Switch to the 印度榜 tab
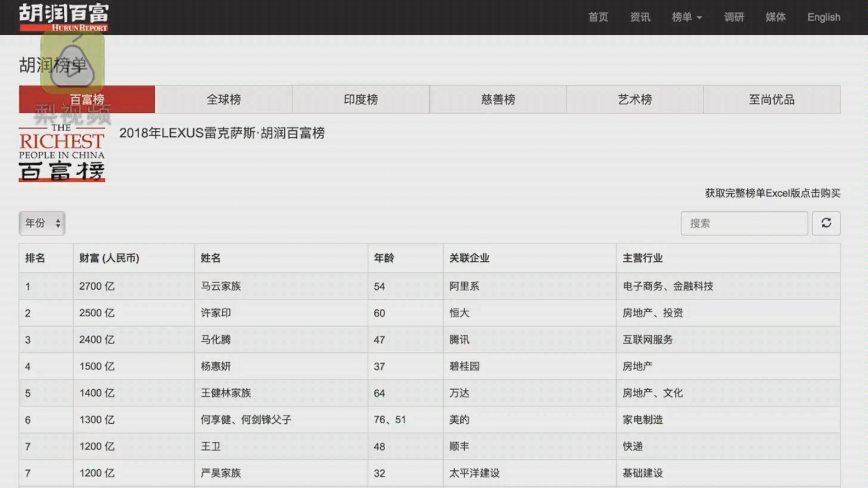868x488 pixels. pos(361,99)
